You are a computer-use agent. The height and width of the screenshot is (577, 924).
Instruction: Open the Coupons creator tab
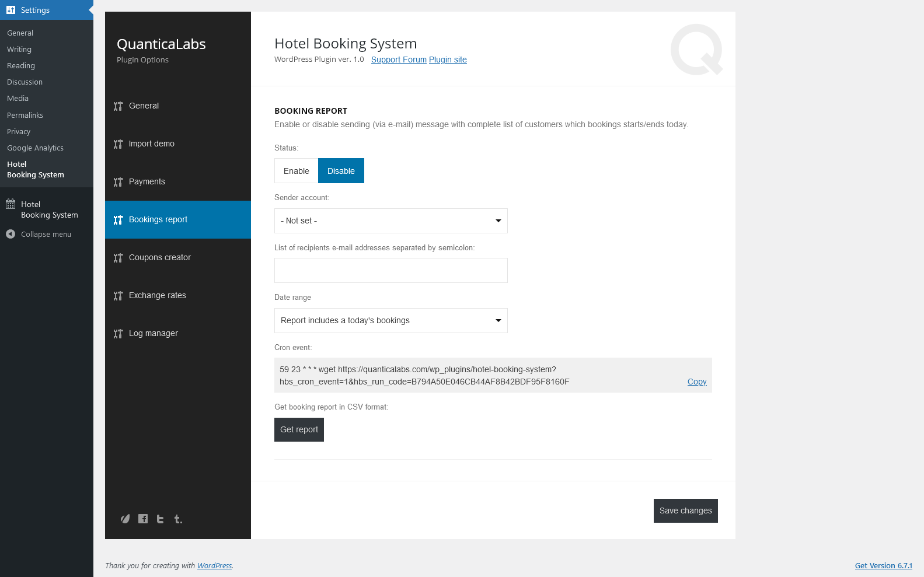(x=160, y=257)
